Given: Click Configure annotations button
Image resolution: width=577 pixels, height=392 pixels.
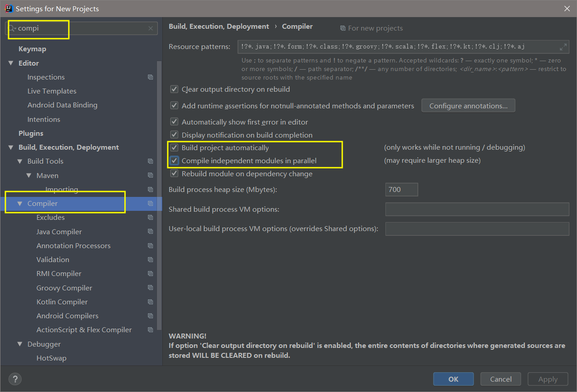Looking at the screenshot, I should click(468, 106).
